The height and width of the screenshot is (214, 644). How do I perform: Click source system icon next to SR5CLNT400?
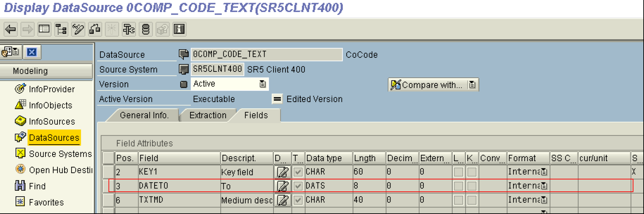[x=183, y=69]
